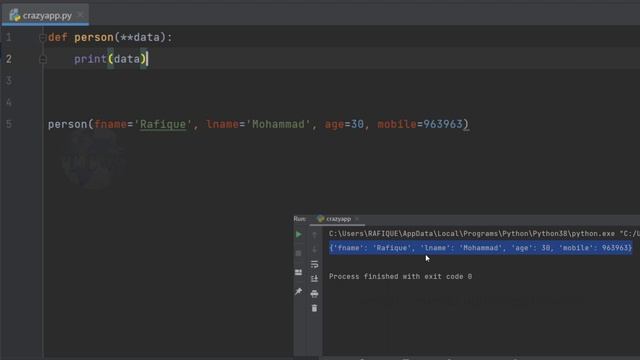This screenshot has width=640, height=360.
Task: Click the Down the stack trace arrow
Action: click(x=314, y=249)
